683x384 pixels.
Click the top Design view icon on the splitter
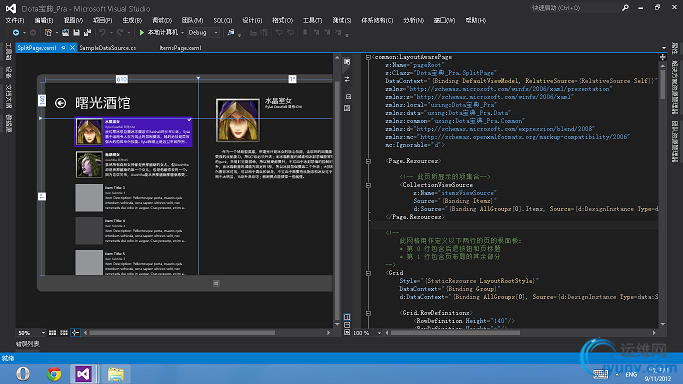tap(347, 62)
